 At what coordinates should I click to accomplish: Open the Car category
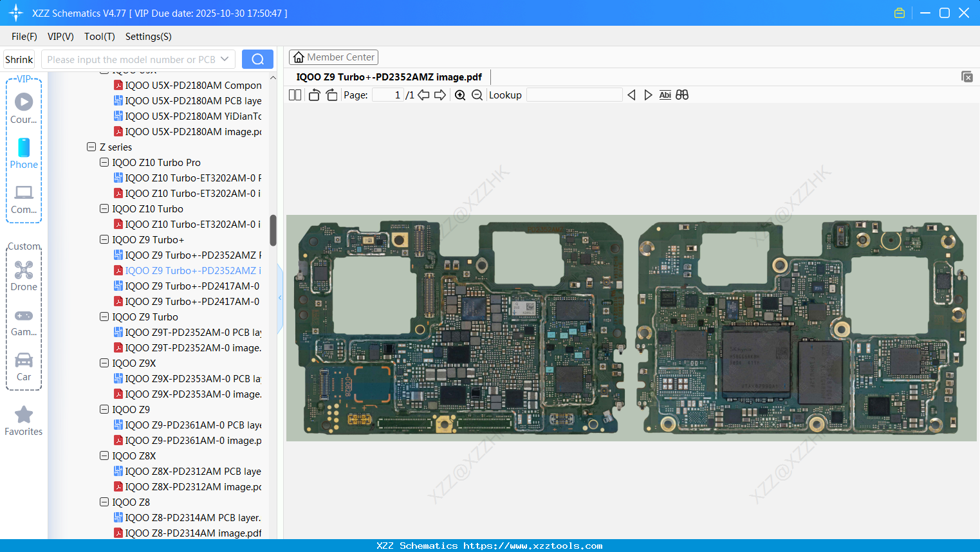(x=24, y=367)
